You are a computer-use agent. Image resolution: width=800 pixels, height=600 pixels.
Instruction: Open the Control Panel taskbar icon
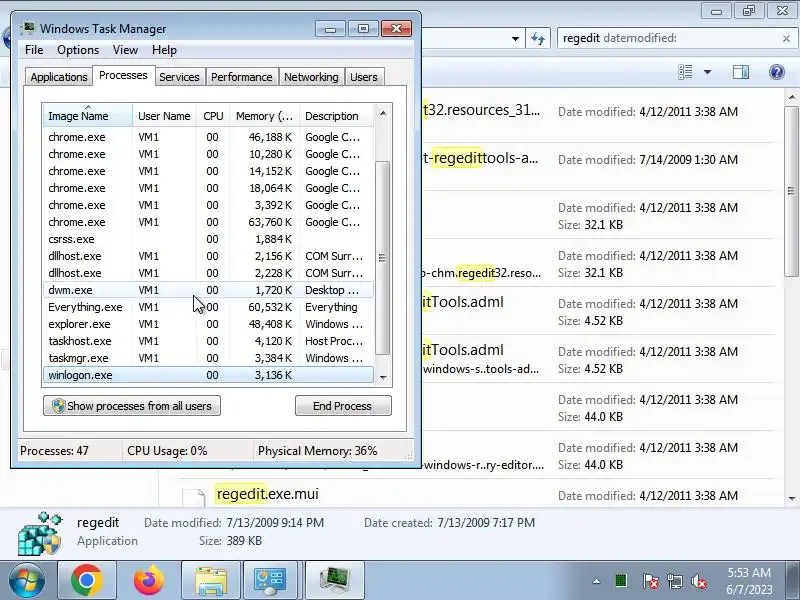point(270,580)
